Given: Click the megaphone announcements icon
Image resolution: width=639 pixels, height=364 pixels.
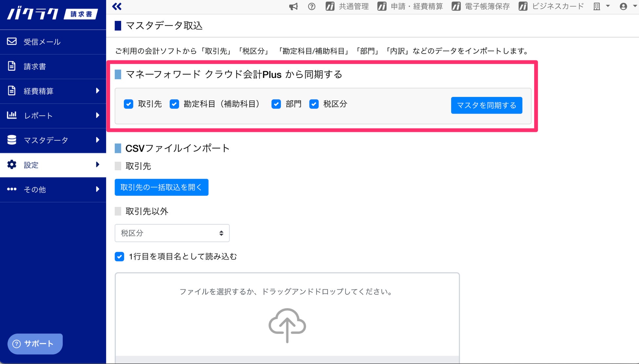Looking at the screenshot, I should (x=293, y=7).
